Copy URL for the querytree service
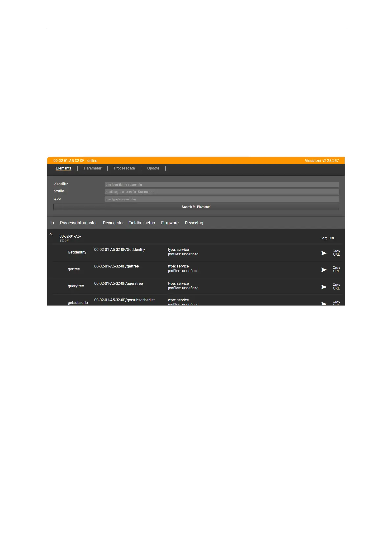This screenshot has height=554, width=392. [336, 287]
